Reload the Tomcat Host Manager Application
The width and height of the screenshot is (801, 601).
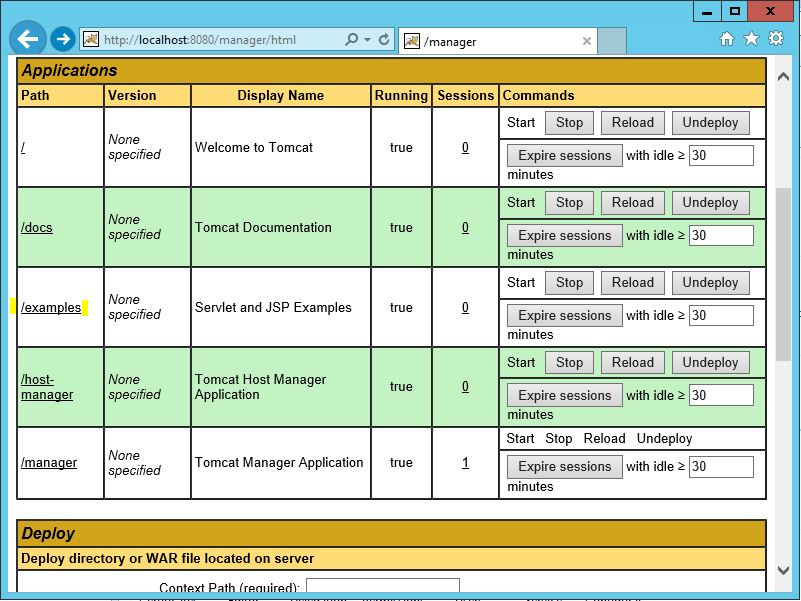click(x=632, y=363)
